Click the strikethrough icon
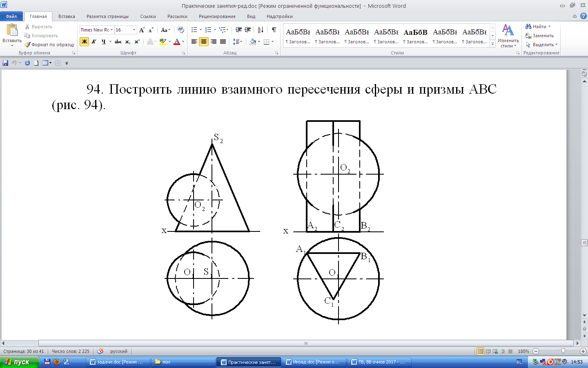Image resolution: width=588 pixels, height=368 pixels. tap(118, 42)
